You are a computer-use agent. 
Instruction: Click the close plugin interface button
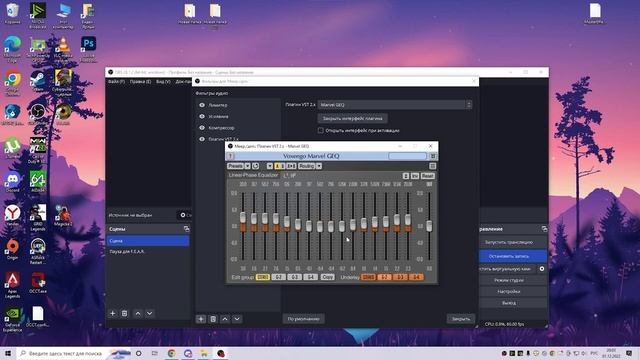353,118
